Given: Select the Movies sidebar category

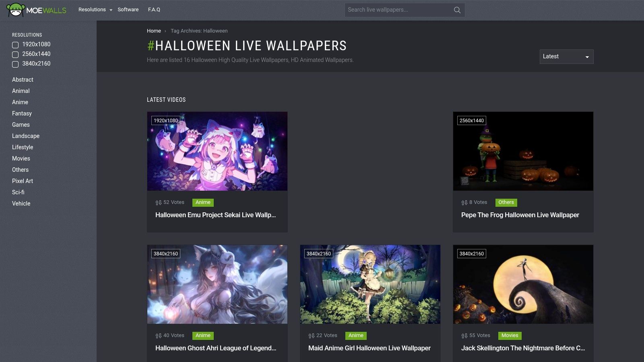Looking at the screenshot, I should click(21, 158).
